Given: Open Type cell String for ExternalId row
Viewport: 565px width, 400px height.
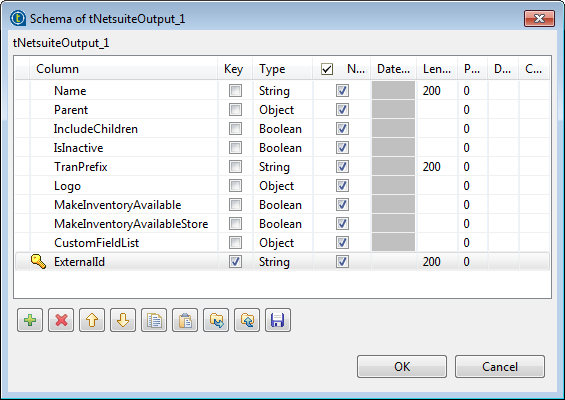Looking at the screenshot, I should coord(283,262).
